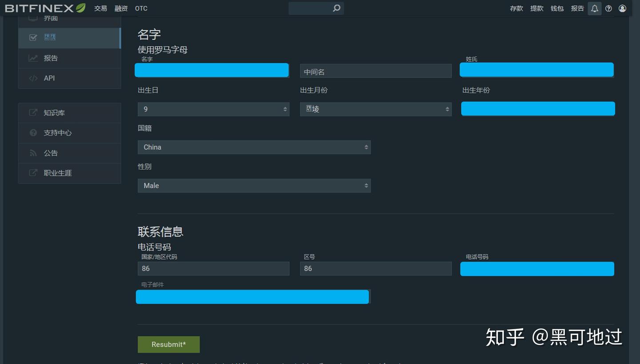Click the 中间名 input field
Screen dimensions: 640x364
(x=376, y=71)
